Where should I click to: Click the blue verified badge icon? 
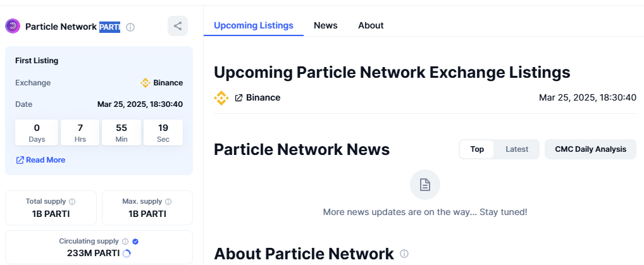135,242
